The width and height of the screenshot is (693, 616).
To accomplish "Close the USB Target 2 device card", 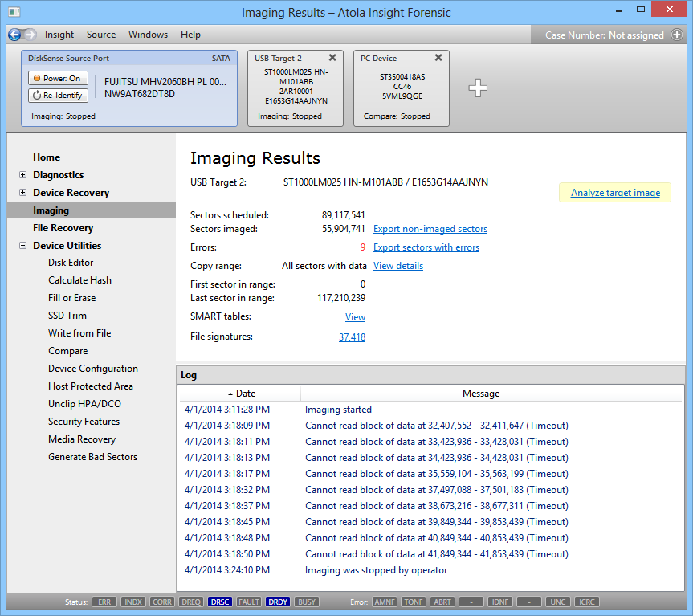I will tap(332, 58).
